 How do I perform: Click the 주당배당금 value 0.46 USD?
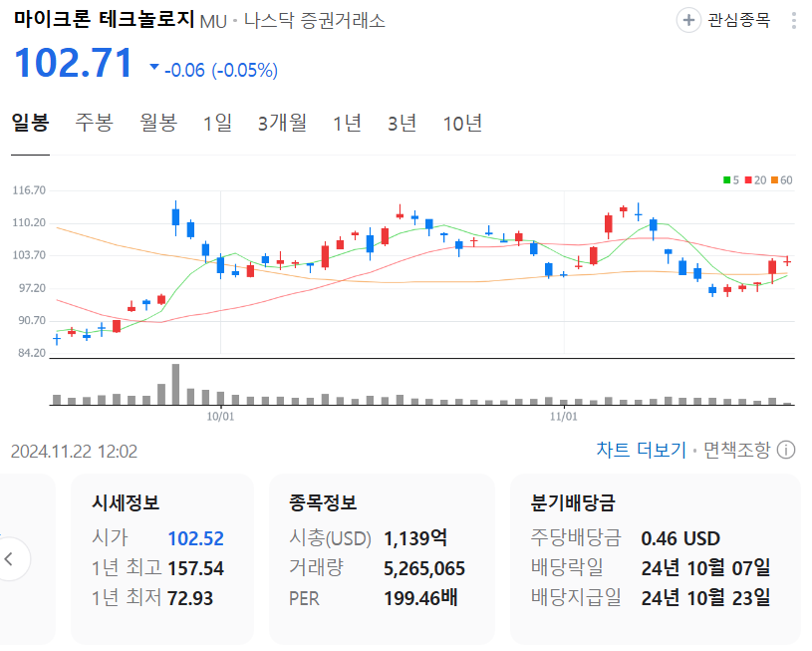(680, 539)
